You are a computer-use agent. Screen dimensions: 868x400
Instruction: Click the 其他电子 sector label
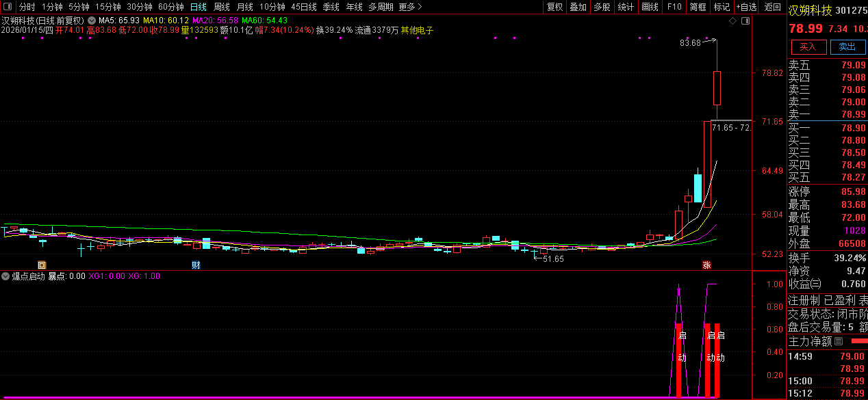(417, 30)
